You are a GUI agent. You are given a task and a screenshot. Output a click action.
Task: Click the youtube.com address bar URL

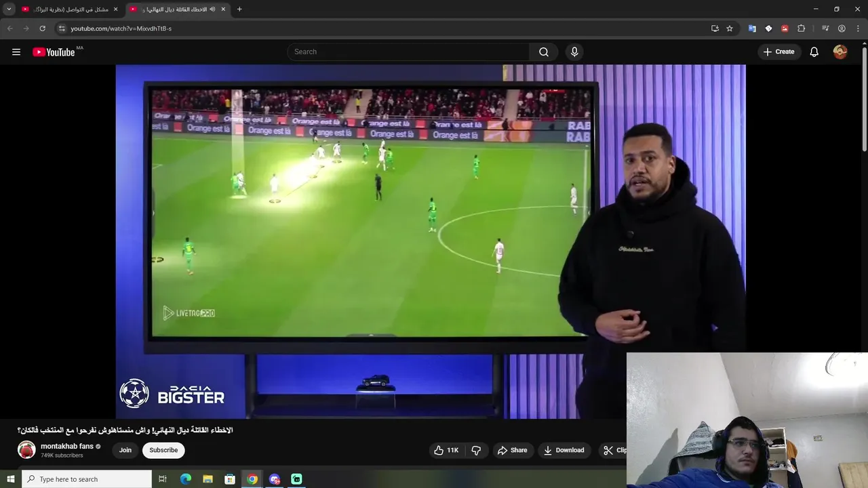(121, 28)
